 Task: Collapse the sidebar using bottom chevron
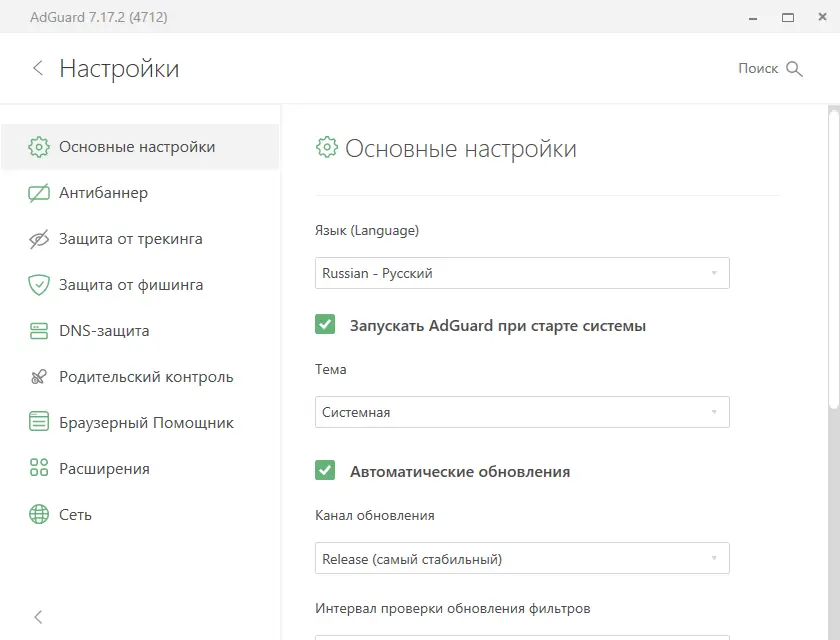tap(37, 617)
